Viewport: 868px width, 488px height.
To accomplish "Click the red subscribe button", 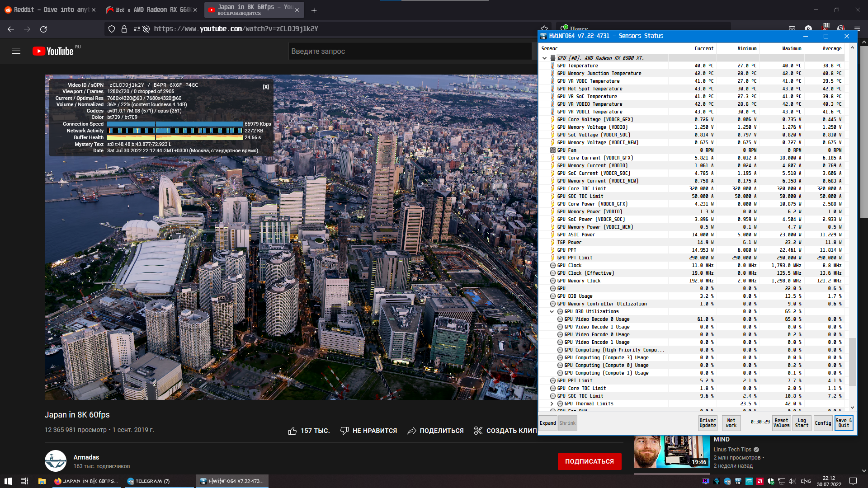I will tap(589, 461).
